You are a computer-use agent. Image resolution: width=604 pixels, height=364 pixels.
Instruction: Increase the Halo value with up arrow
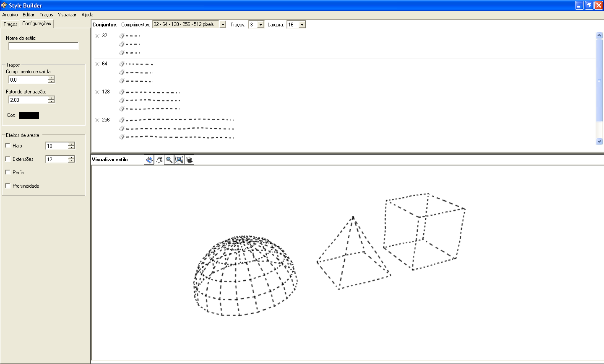click(x=71, y=144)
